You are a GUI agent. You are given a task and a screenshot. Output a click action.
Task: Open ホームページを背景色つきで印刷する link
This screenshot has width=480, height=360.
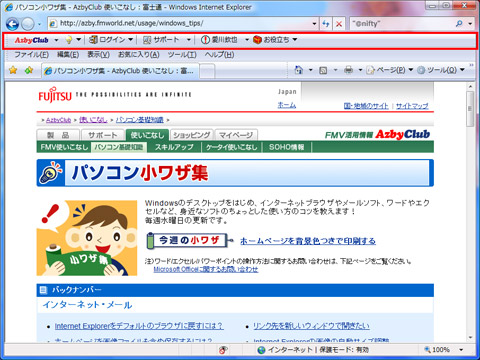308,241
